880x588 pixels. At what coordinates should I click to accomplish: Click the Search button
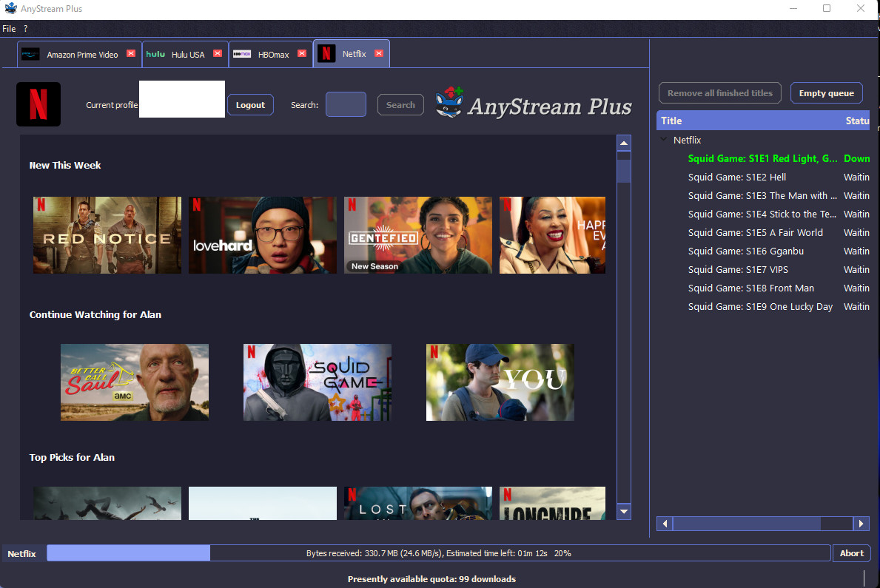pyautogui.click(x=400, y=105)
